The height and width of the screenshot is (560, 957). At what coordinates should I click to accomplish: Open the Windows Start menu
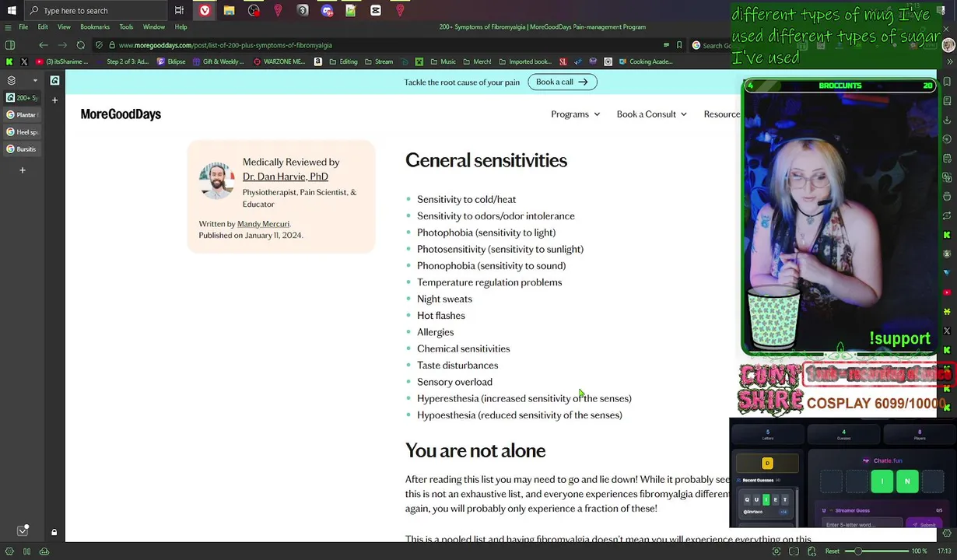[11, 10]
